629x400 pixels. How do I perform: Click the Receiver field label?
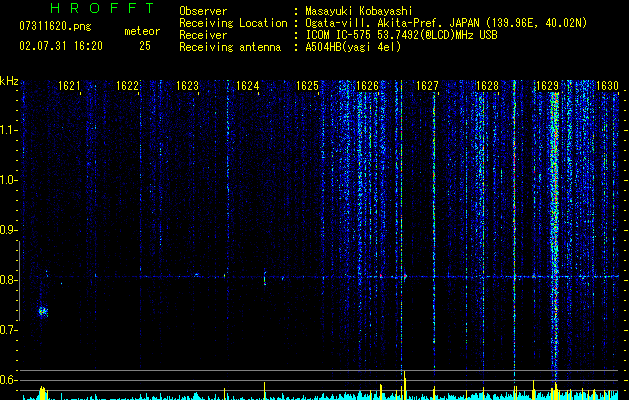203,35
